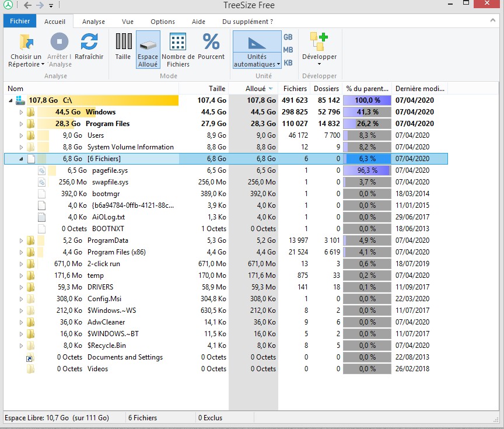Open the Du supplément ? tab
Screen dimensions: 504x429
click(x=247, y=22)
